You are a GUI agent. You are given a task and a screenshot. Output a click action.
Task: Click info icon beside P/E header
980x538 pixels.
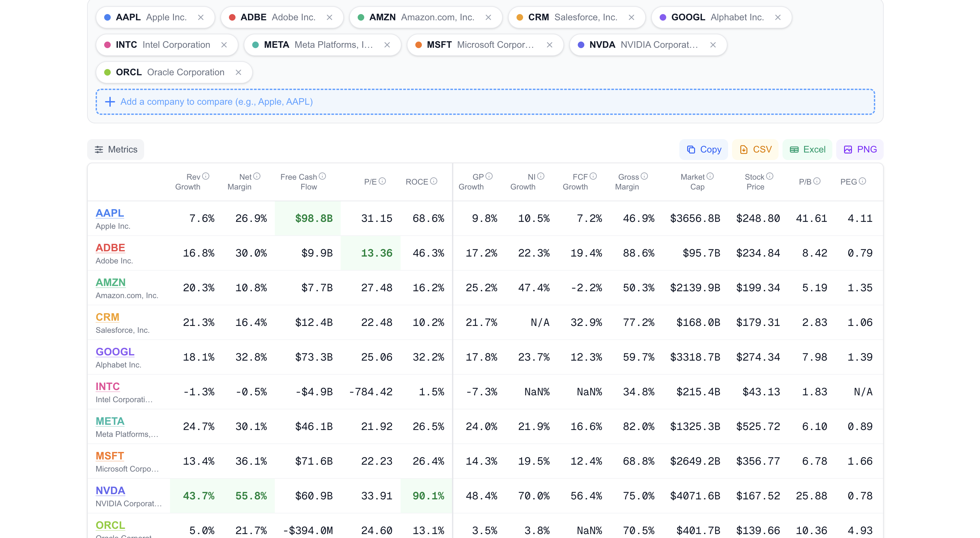tap(382, 181)
